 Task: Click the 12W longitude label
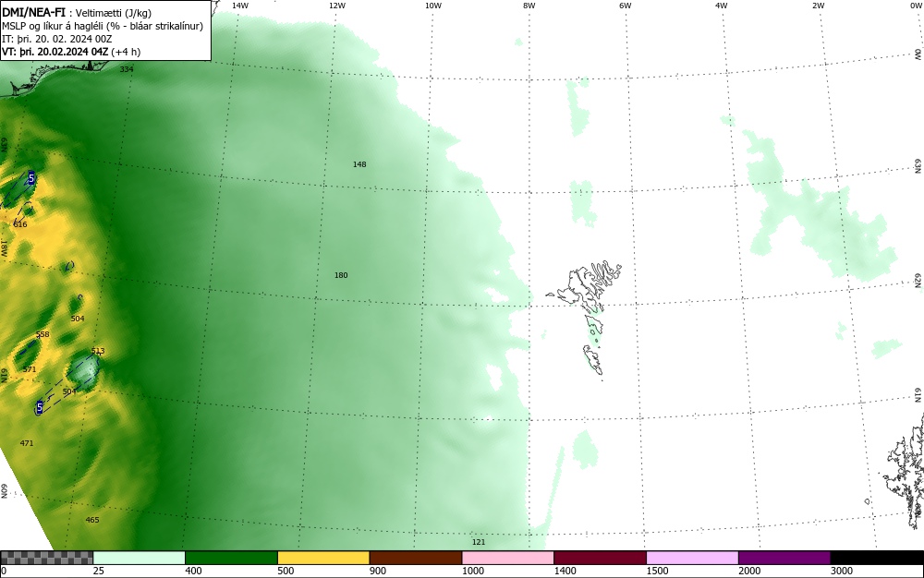pos(337,6)
